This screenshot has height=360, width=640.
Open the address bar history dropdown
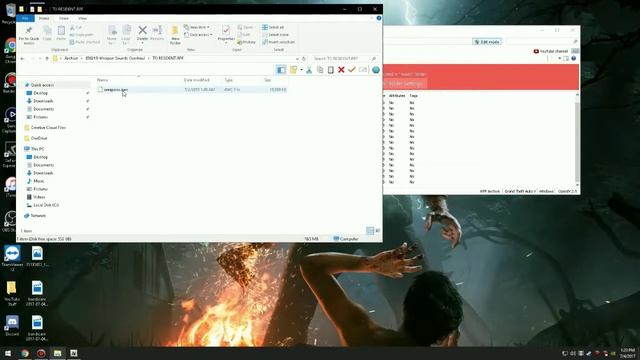[x=297, y=59]
